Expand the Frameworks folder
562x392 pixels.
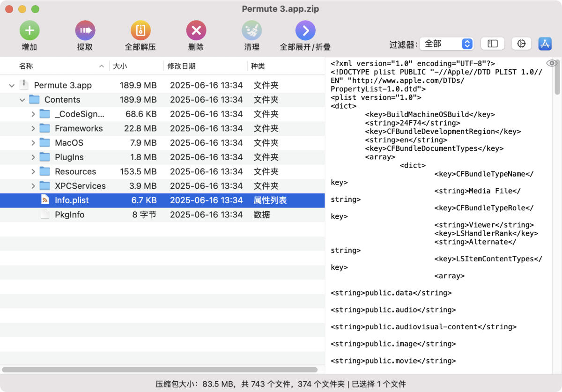[33, 128]
